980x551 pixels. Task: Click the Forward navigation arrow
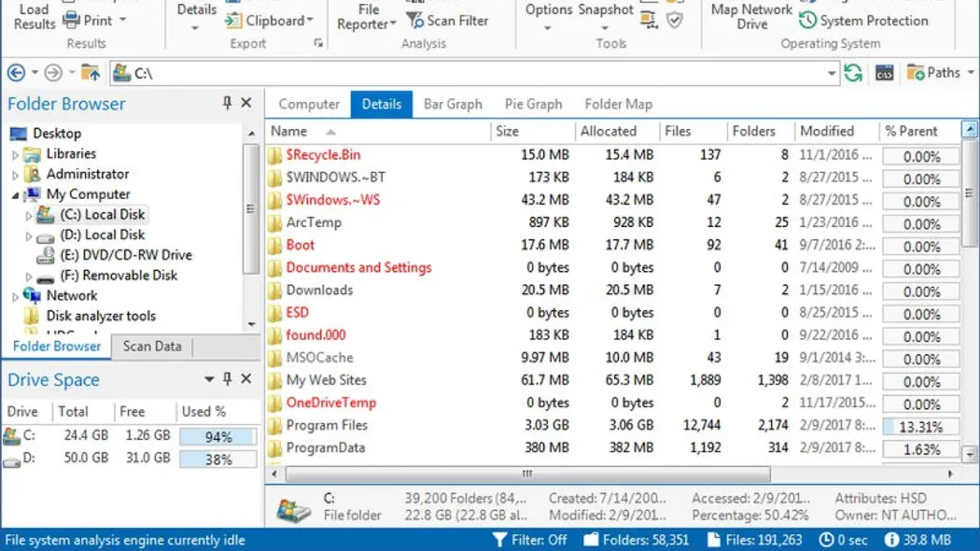(52, 73)
